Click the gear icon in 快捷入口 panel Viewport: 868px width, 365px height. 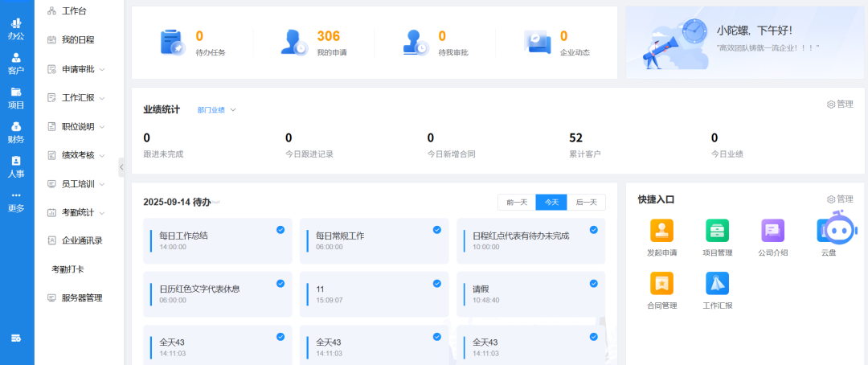[830, 199]
